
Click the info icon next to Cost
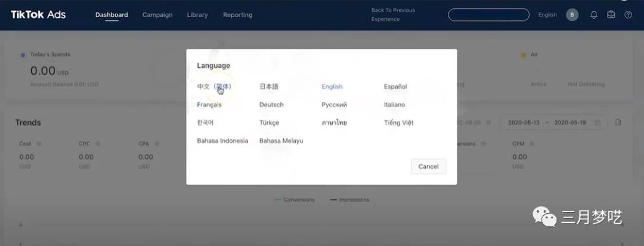[39, 144]
